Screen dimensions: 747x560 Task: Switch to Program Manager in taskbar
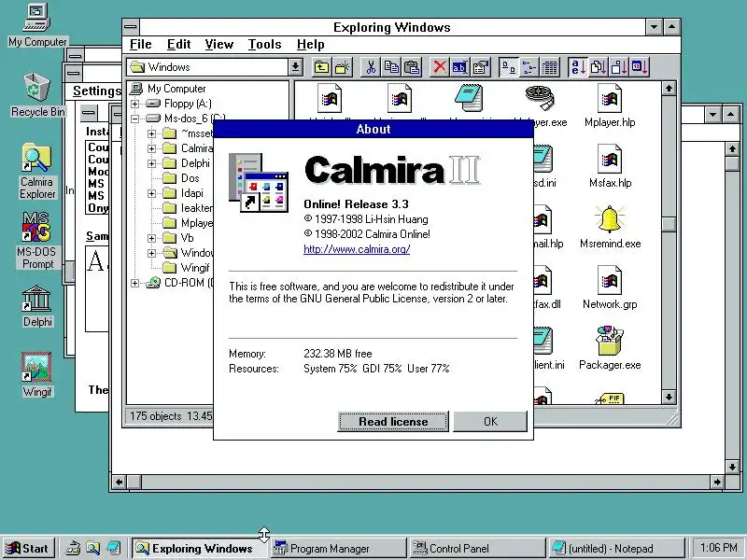tap(338, 549)
